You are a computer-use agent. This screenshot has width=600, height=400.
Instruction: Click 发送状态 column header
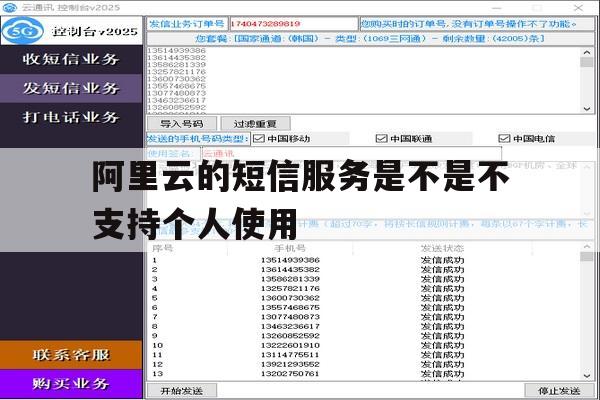pyautogui.click(x=442, y=248)
